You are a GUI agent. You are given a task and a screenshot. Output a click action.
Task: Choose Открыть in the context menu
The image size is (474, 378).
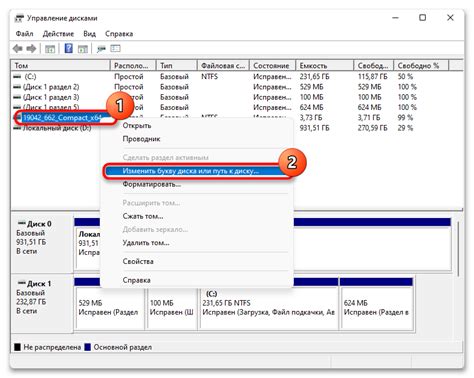click(x=137, y=126)
